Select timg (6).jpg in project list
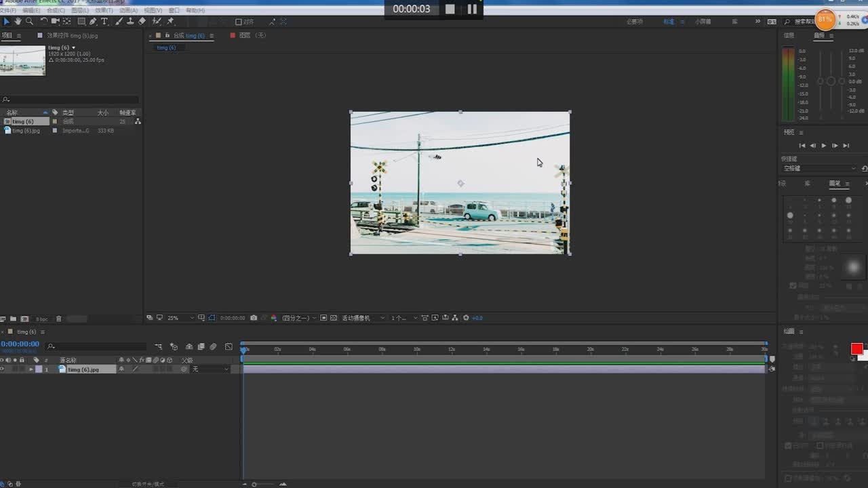This screenshot has height=488, width=868. tap(26, 131)
